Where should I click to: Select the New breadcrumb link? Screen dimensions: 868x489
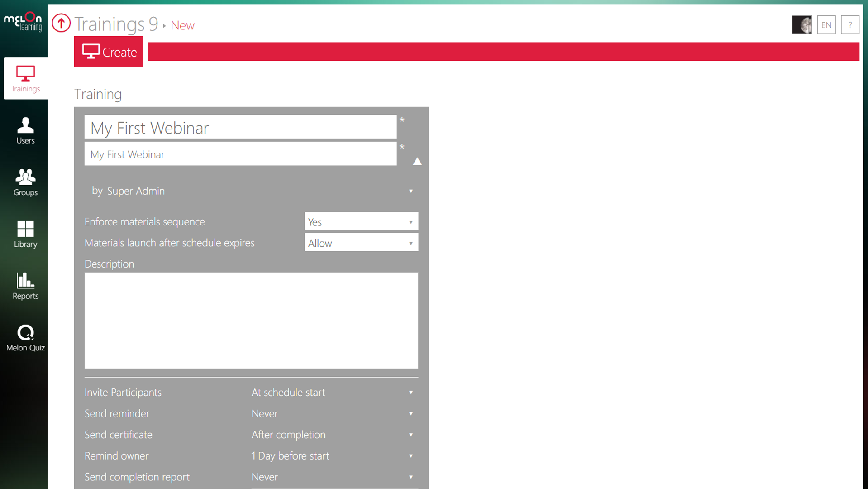(182, 25)
